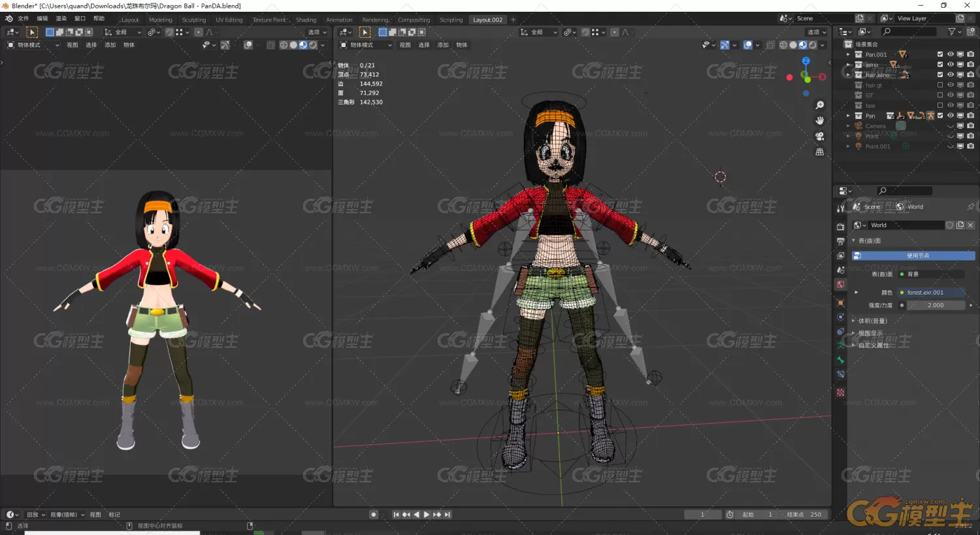This screenshot has height=535, width=980.
Task: Click the pin icon in properties breadcrumb
Action: pos(970,207)
